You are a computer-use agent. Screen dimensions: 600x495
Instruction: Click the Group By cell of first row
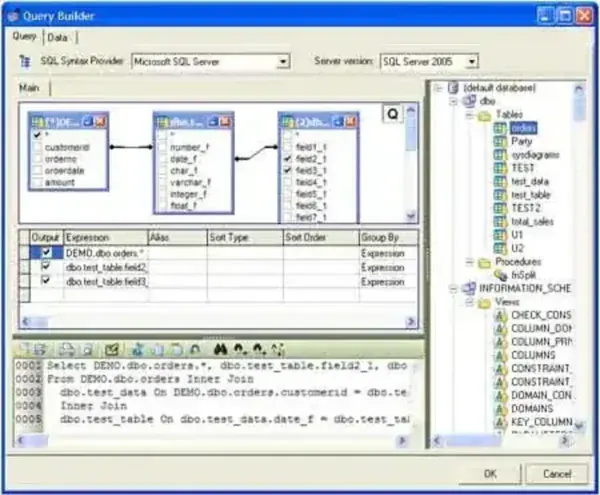pos(388,253)
